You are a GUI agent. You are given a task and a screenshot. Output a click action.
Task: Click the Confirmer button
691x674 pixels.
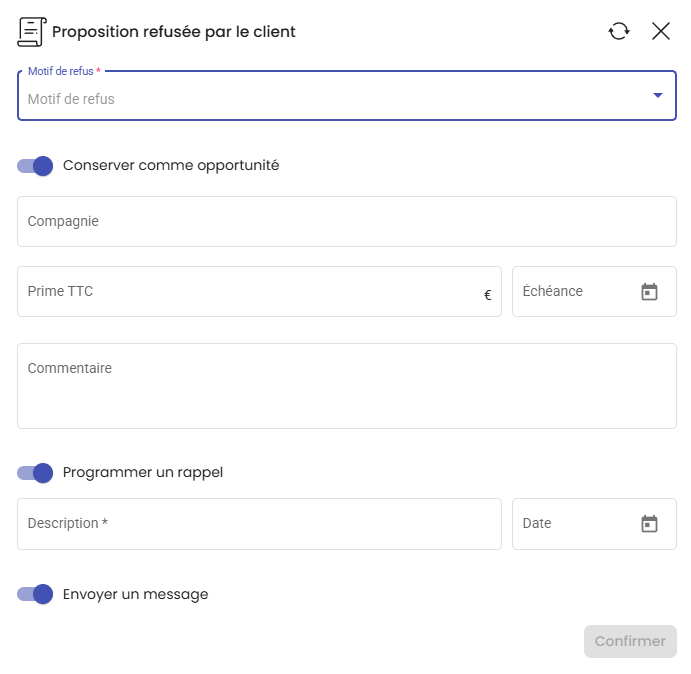(630, 641)
